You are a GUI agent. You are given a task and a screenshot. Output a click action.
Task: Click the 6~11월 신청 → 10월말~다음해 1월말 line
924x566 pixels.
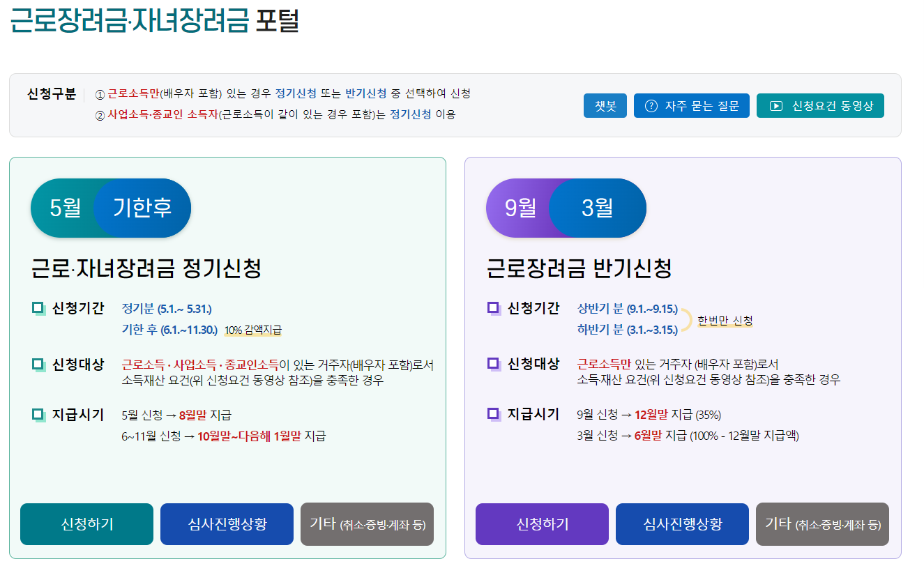[224, 436]
